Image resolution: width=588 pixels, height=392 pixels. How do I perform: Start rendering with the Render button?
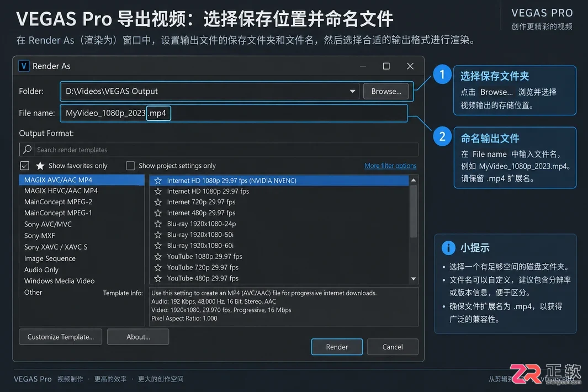coord(337,347)
